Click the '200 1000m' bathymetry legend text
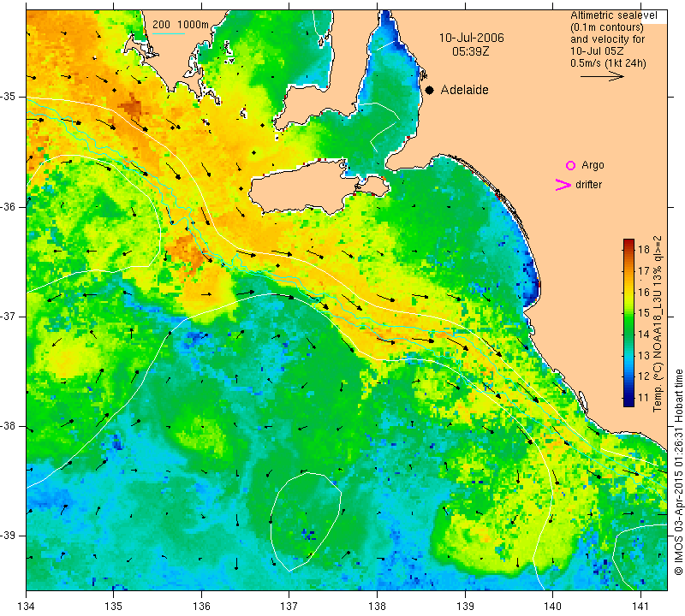This screenshot has width=685, height=616. coord(181,25)
